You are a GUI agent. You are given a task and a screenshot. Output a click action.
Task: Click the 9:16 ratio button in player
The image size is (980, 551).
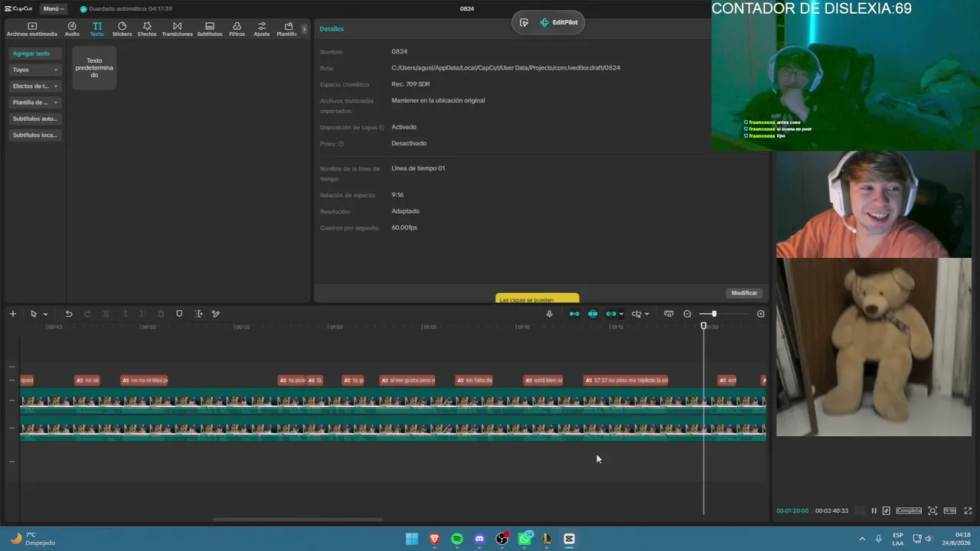949,510
